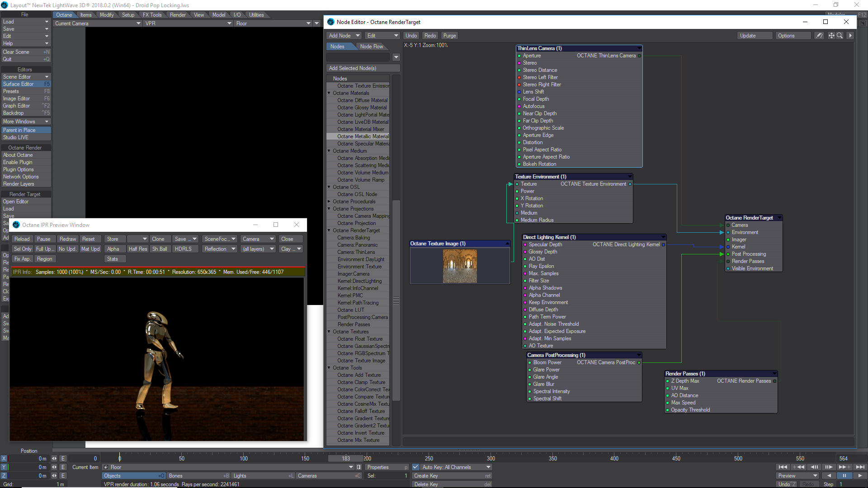This screenshot has width=868, height=488.
Task: Click the Octane Texture Image thumbnail
Action: 459,266
